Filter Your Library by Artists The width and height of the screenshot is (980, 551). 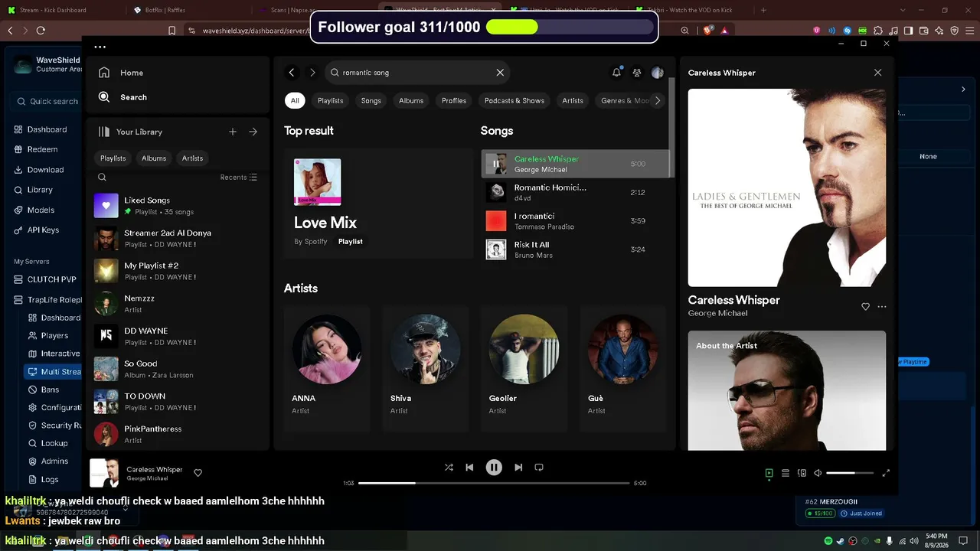pyautogui.click(x=192, y=158)
